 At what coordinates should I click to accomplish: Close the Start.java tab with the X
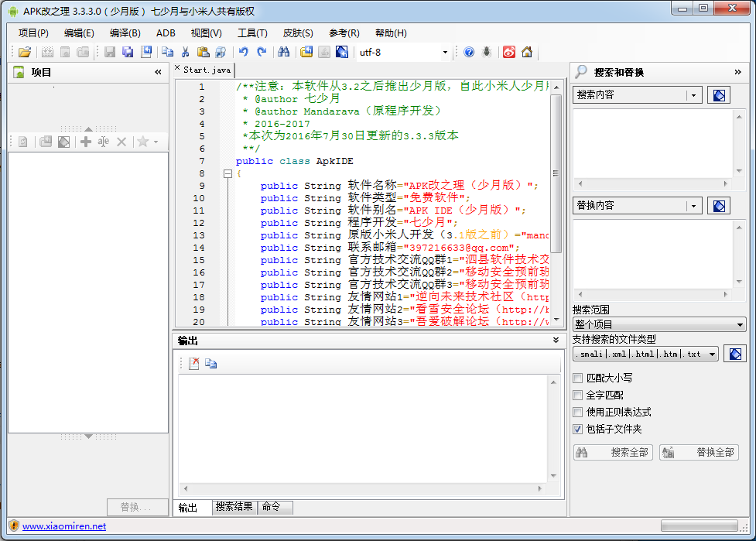click(177, 68)
